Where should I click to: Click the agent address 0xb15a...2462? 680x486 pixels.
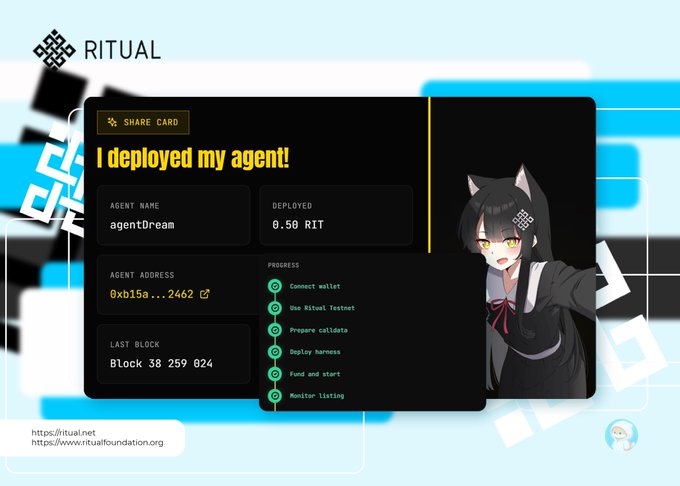[152, 294]
